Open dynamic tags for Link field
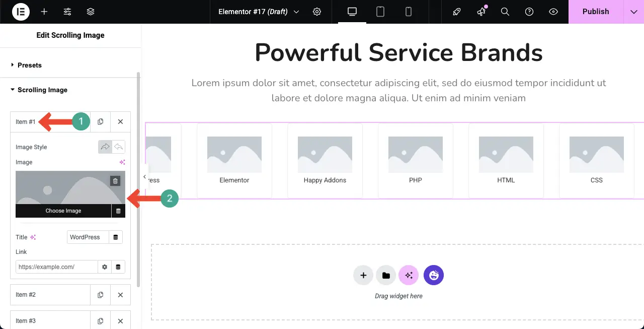This screenshot has width=644, height=329. 118,267
